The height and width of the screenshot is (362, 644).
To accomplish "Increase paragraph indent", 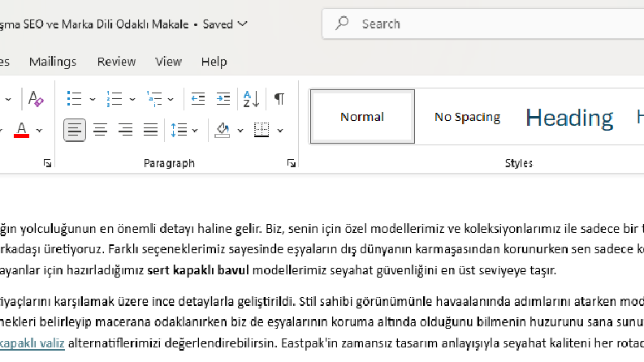I will coord(223,99).
